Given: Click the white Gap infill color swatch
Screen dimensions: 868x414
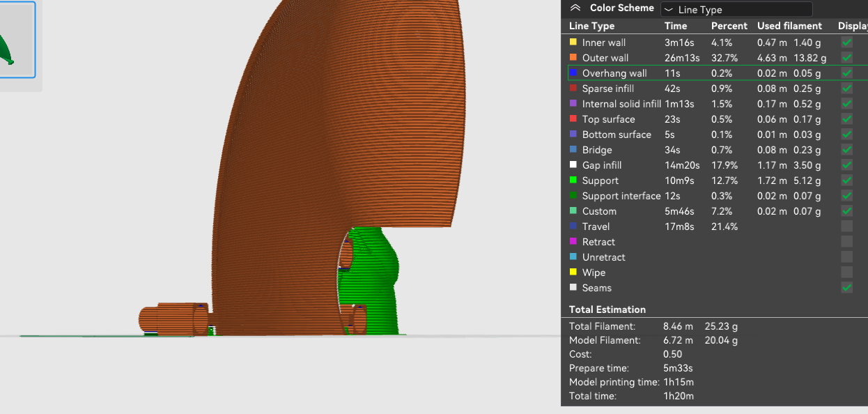Looking at the screenshot, I should click(573, 165).
